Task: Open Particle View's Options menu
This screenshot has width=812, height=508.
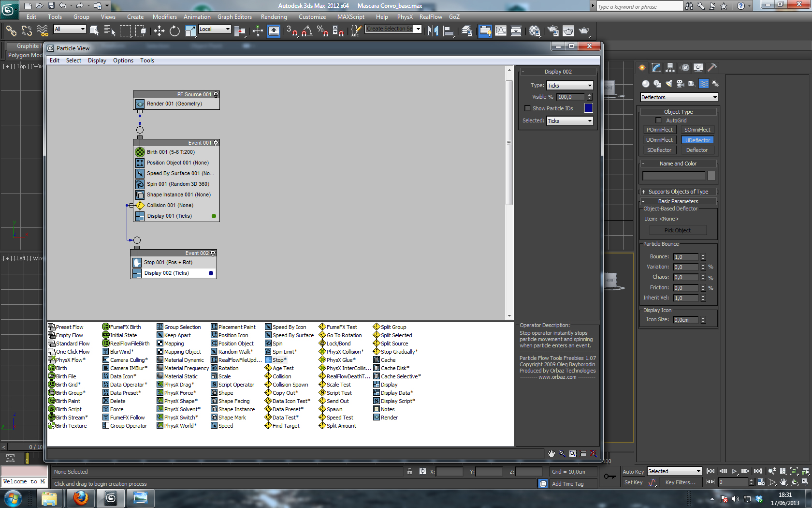Action: pos(123,60)
